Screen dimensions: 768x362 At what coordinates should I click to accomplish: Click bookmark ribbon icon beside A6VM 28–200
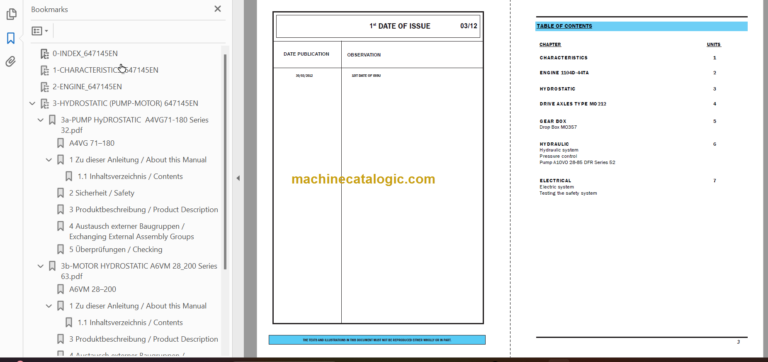[x=60, y=290]
